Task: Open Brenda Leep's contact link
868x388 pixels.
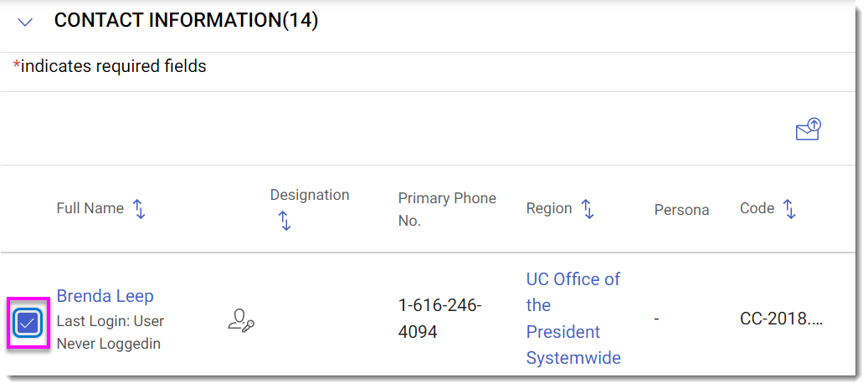Action: coord(105,296)
